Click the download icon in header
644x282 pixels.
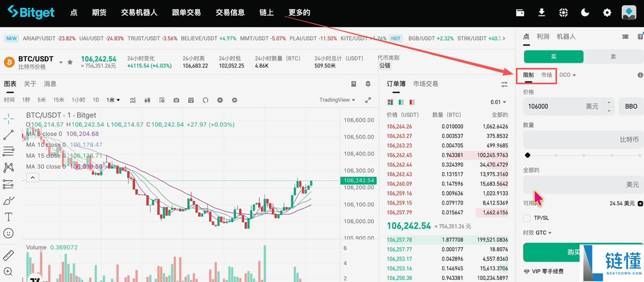pyautogui.click(x=541, y=12)
